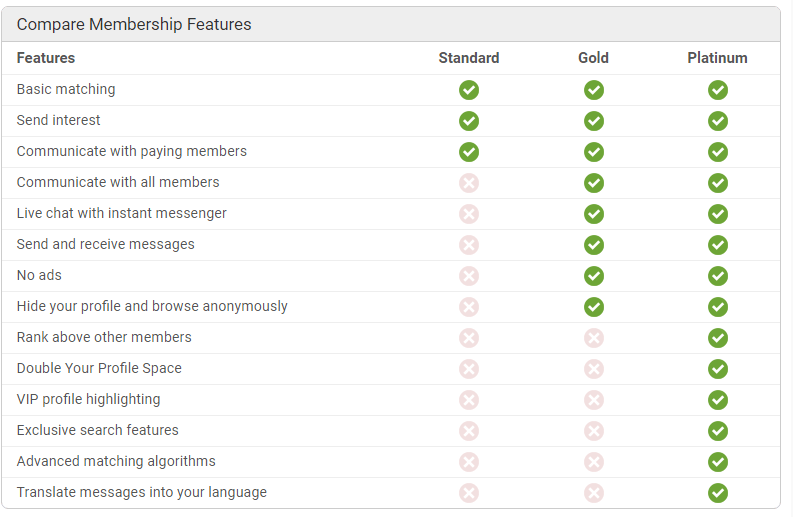Click Standard checkmark for Basic matching
The width and height of the screenshot is (793, 517).
click(469, 90)
